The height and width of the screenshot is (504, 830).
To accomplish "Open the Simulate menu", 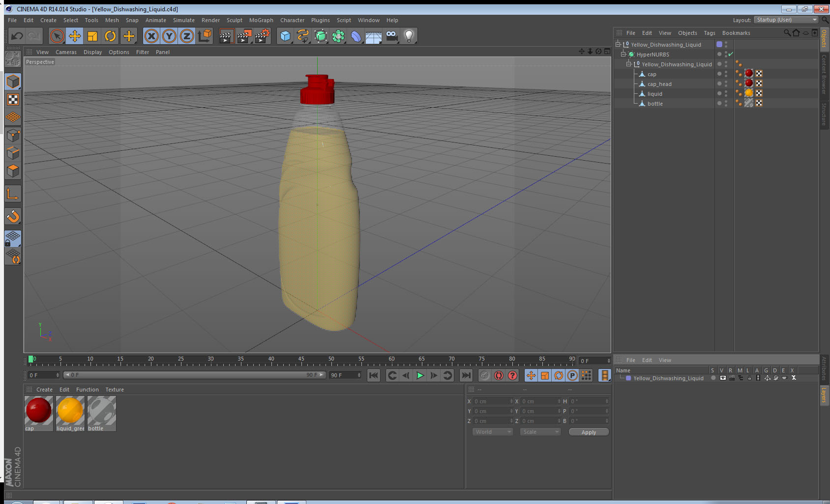I will pos(184,20).
